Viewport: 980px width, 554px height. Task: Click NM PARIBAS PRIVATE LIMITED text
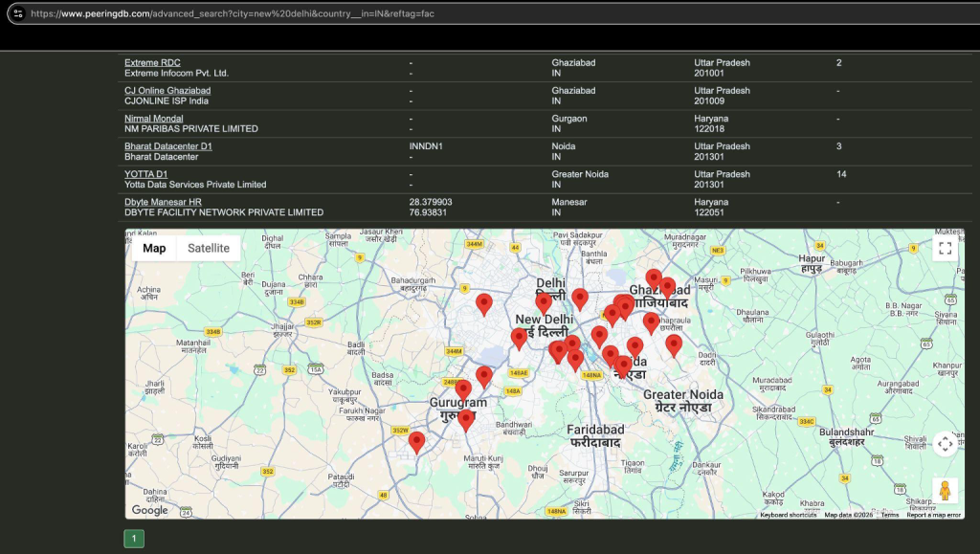click(191, 128)
